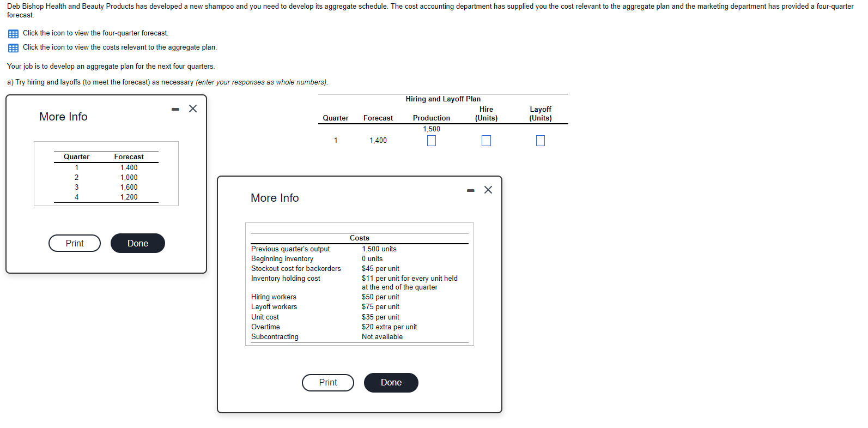Minimize the forecast More Info dialog
Screen dimensions: 868x428
pyautogui.click(x=175, y=109)
